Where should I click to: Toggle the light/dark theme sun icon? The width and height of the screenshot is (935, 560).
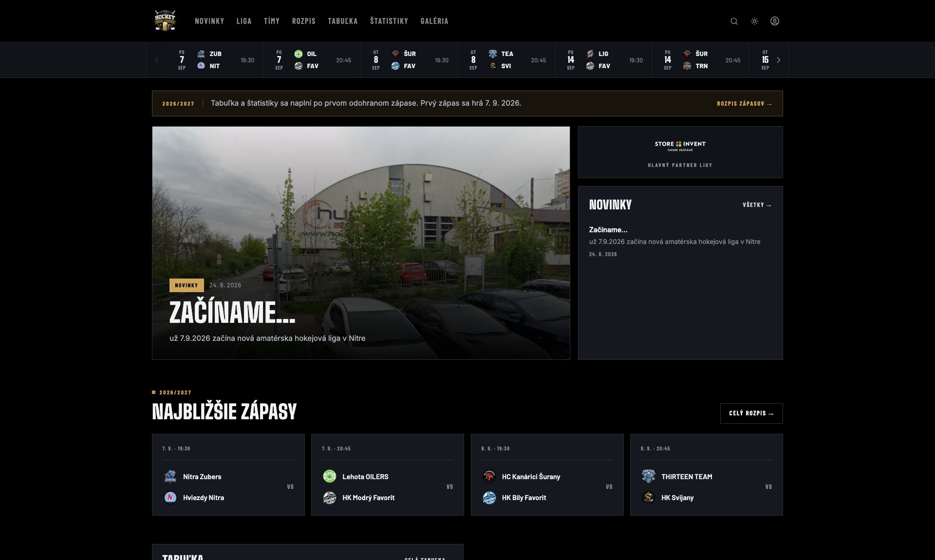point(754,21)
